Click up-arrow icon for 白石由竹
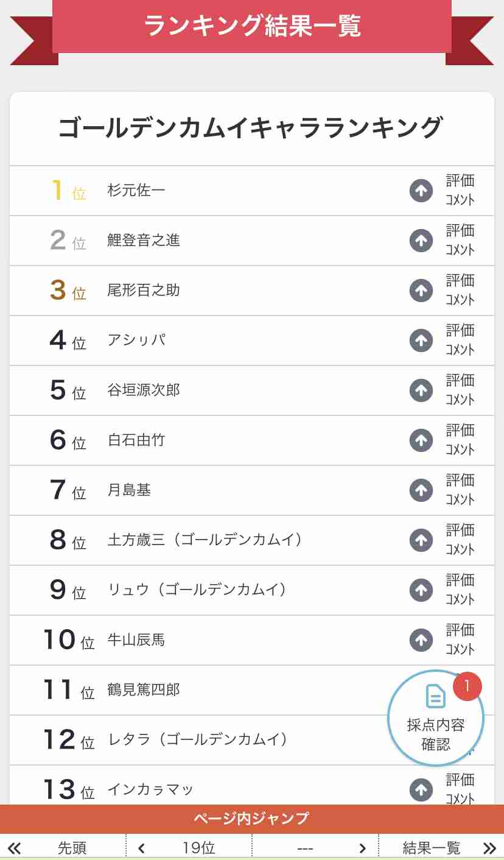 (421, 440)
